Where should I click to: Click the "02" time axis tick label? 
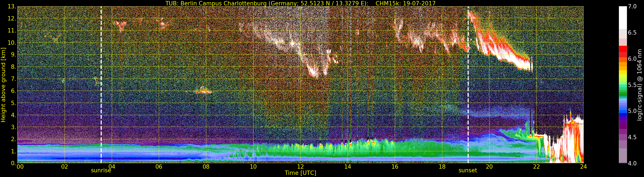(x=65, y=166)
